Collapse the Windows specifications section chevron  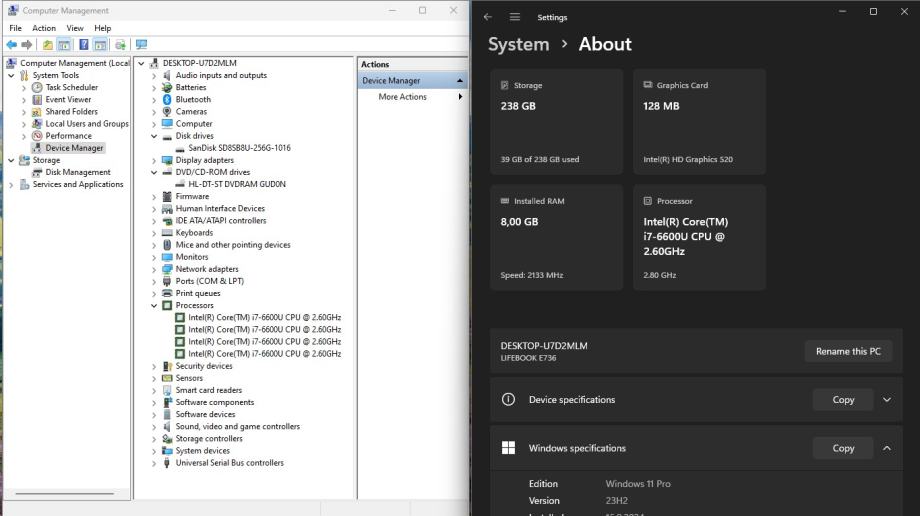tap(886, 448)
